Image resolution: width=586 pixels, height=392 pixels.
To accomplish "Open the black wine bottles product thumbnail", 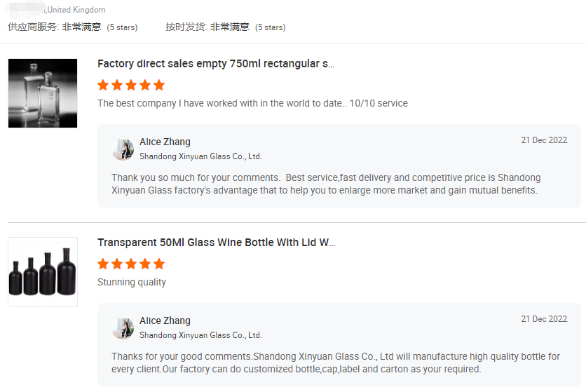I will (43, 272).
